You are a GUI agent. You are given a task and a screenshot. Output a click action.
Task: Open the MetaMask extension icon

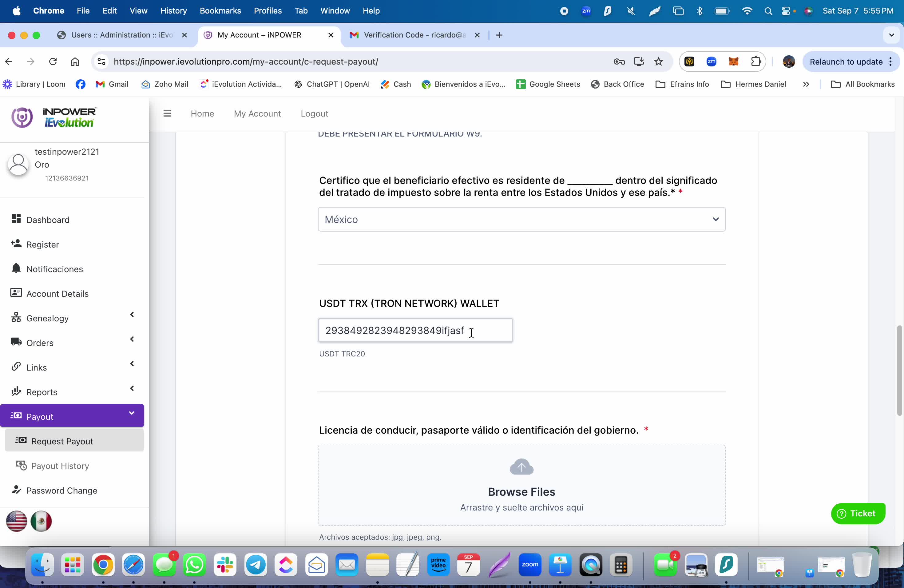tap(733, 61)
